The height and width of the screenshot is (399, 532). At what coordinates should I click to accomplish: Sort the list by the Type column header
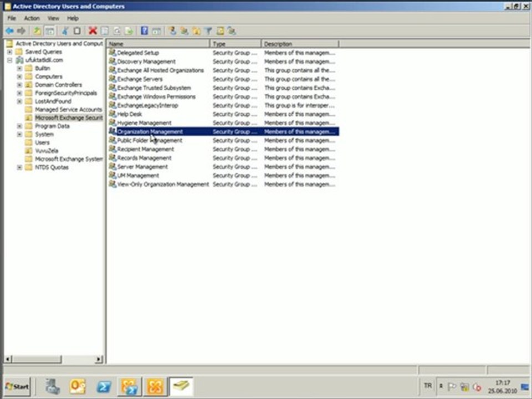tap(236, 44)
